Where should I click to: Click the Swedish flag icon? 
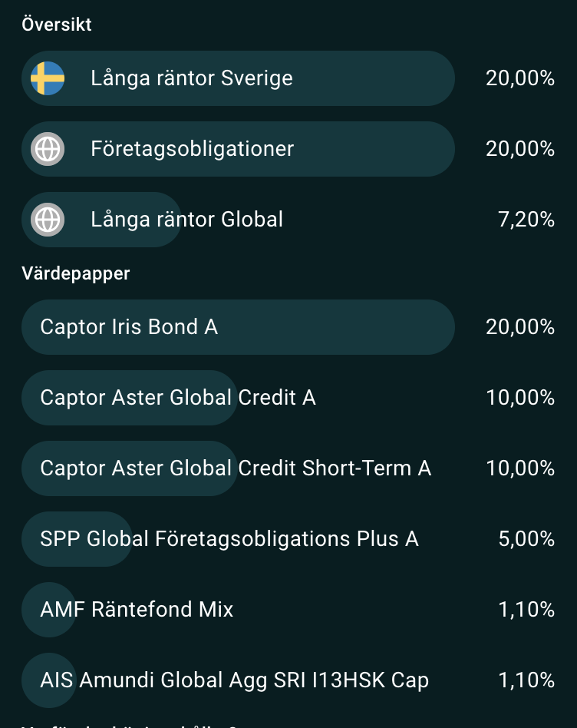click(x=48, y=78)
